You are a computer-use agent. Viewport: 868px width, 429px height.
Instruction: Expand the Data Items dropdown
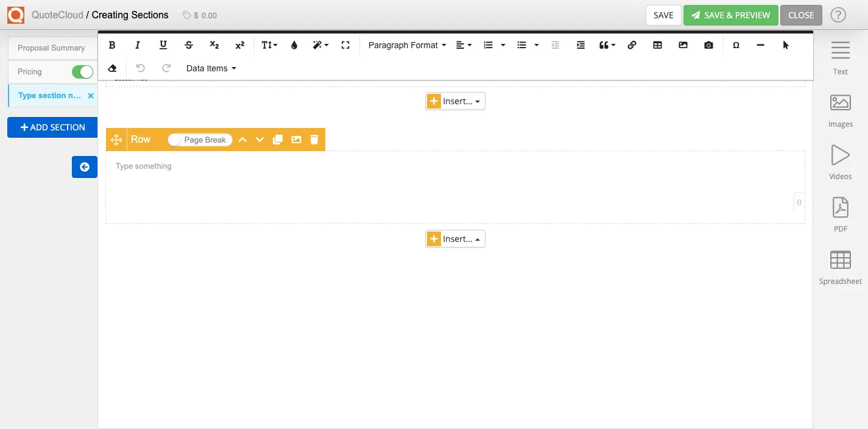tap(210, 68)
